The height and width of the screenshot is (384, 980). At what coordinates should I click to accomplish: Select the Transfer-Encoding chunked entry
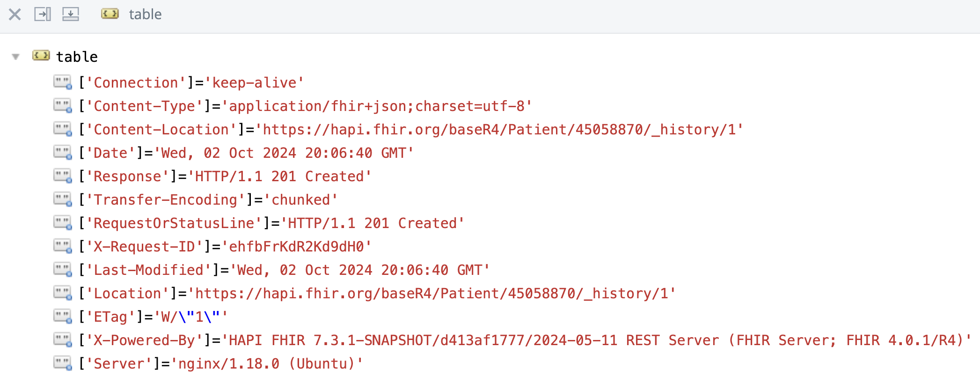(x=208, y=200)
